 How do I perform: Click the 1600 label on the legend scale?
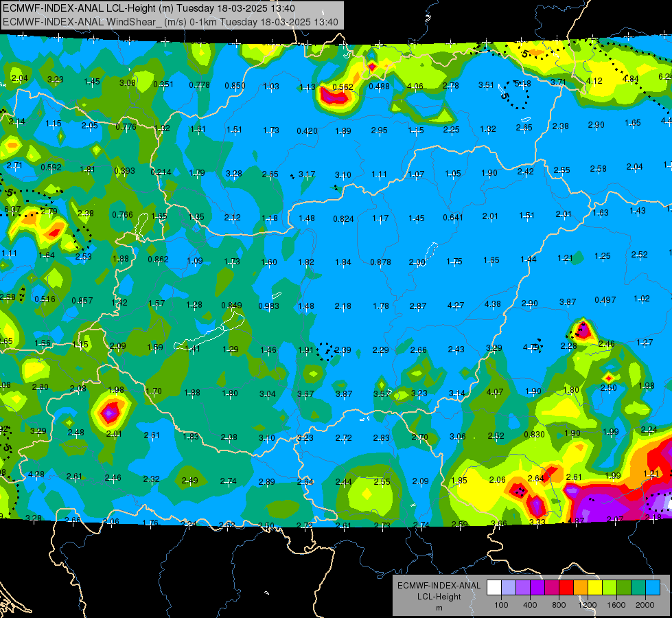pyautogui.click(x=616, y=605)
